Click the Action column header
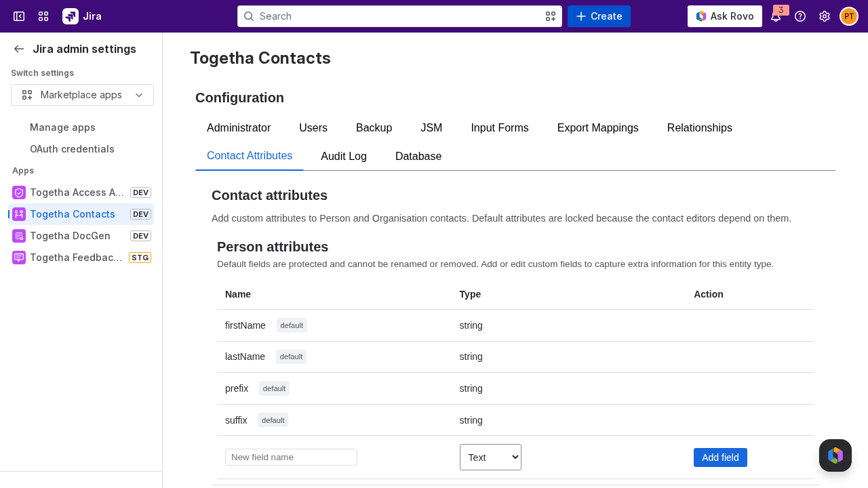 click(x=709, y=294)
